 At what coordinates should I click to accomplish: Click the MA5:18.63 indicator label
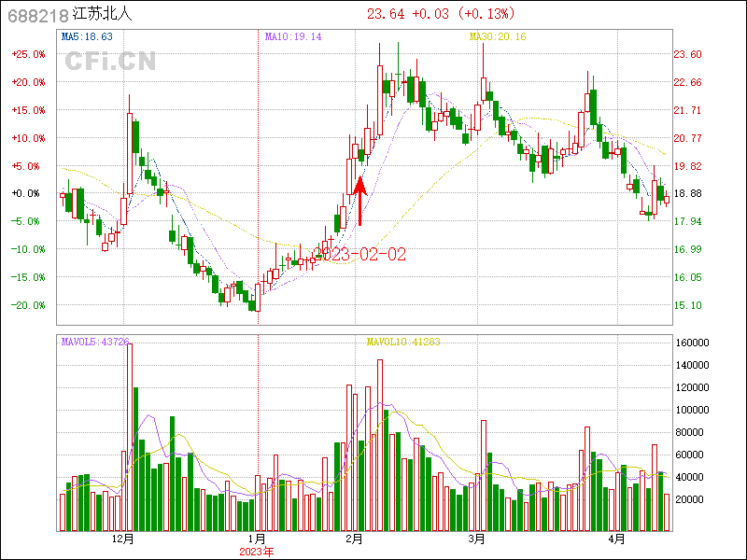click(86, 37)
